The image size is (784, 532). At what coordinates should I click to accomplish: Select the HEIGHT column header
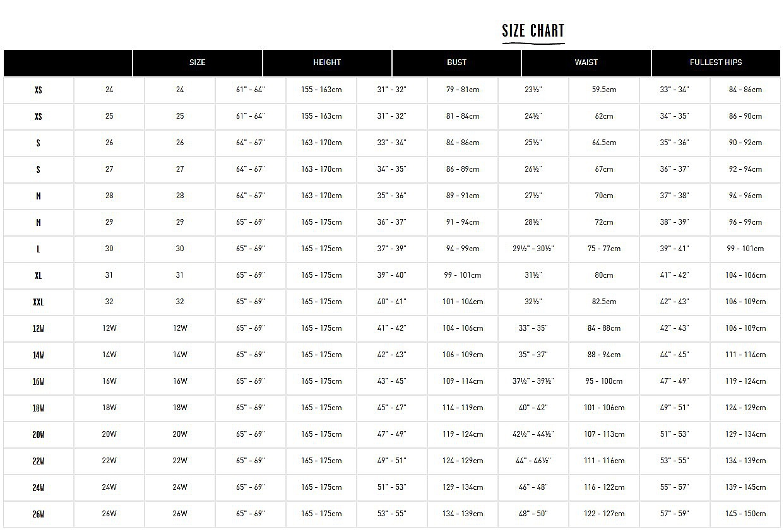point(327,62)
